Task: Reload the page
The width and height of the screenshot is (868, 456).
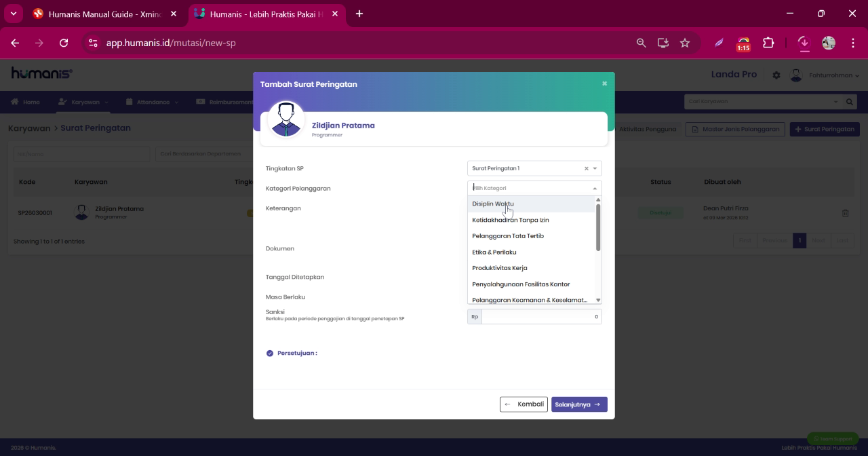Action: 64,43
